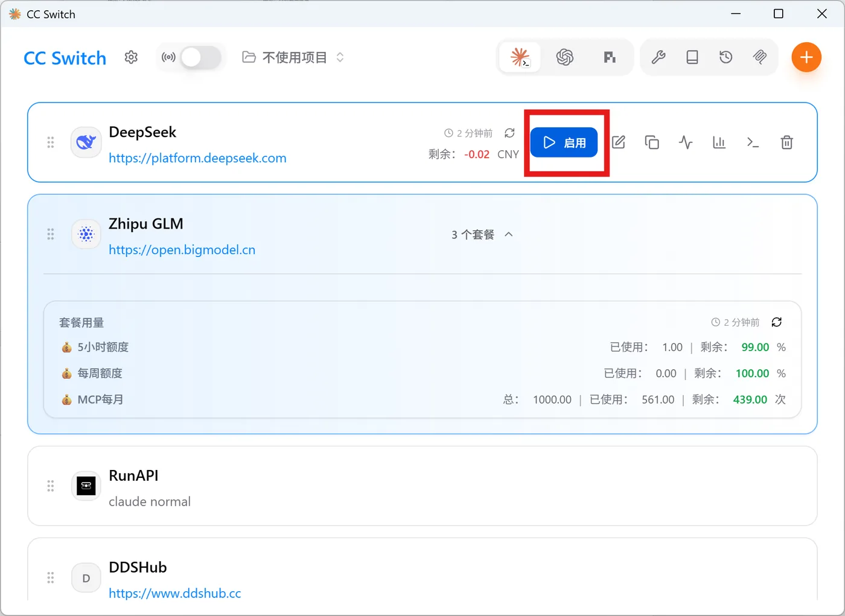The width and height of the screenshot is (845, 616).
Task: Click the 5小时额度 row label
Action: click(x=103, y=348)
